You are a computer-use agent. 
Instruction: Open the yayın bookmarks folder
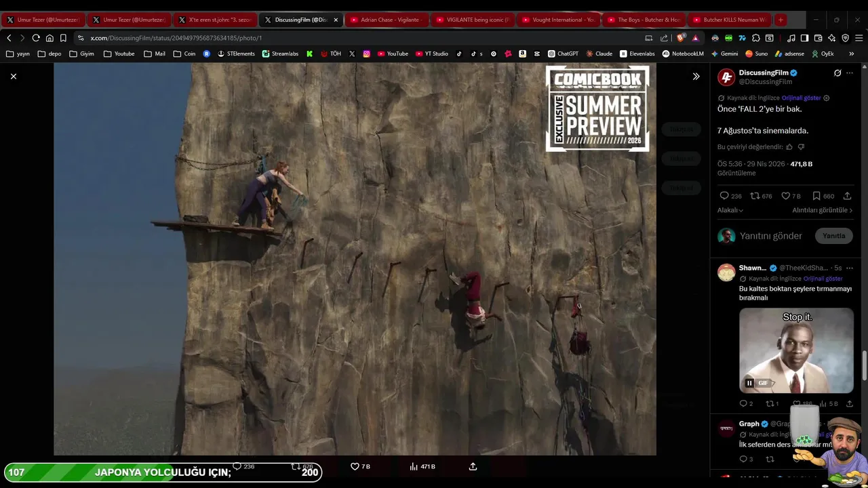click(x=18, y=54)
